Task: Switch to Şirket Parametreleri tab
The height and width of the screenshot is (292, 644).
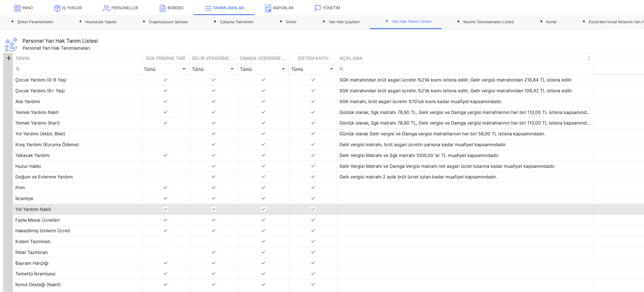Action: 35,22
